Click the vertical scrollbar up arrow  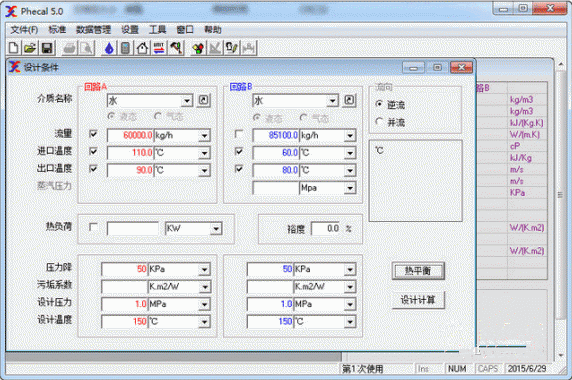coord(561,65)
